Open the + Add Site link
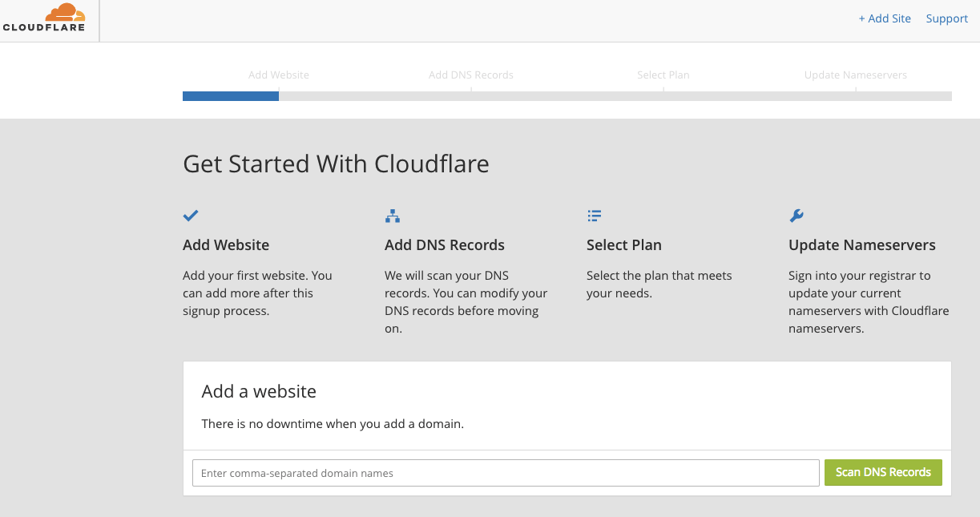Viewport: 980px width, 517px height. (884, 18)
